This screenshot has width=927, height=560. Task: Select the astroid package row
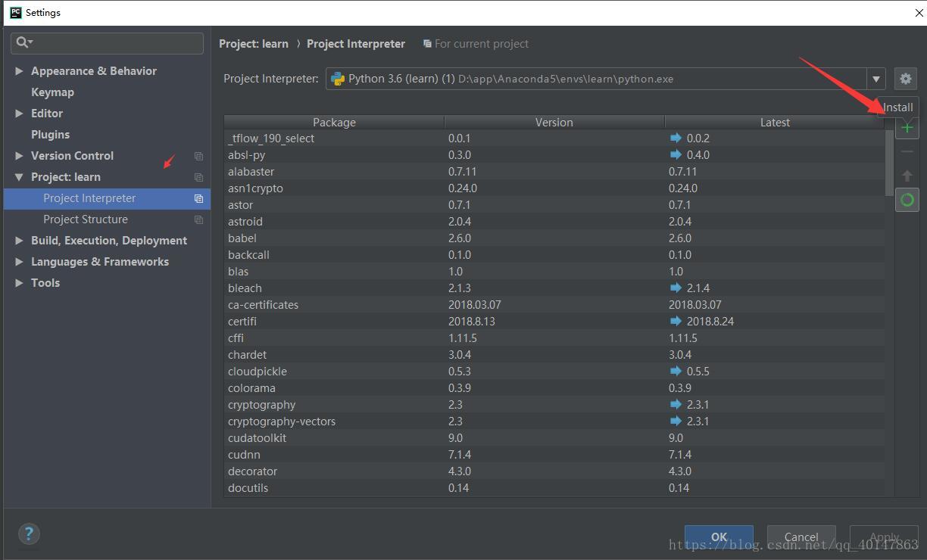click(x=554, y=222)
